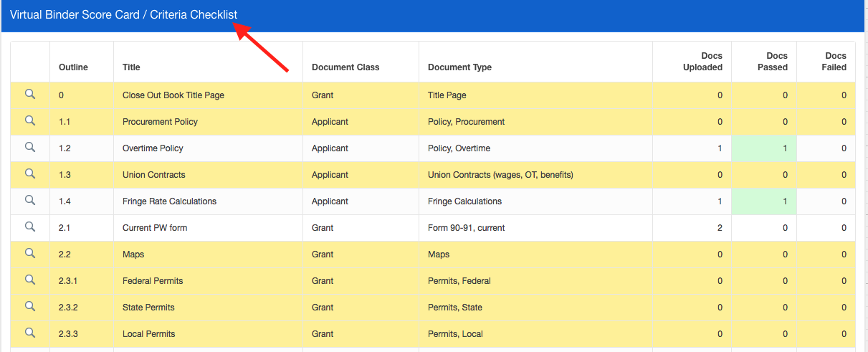
Task: Click Docs Uploaded value 1 in Overtime Policy row
Action: 720,148
